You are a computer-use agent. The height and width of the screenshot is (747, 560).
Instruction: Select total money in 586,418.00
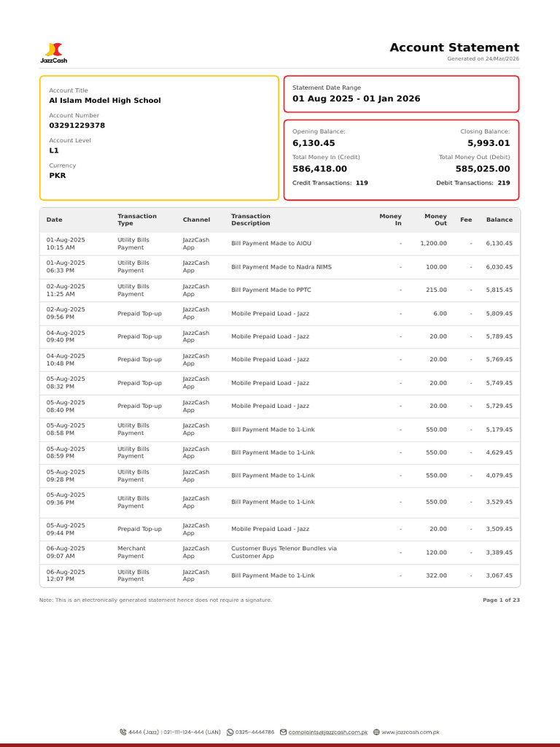(319, 169)
